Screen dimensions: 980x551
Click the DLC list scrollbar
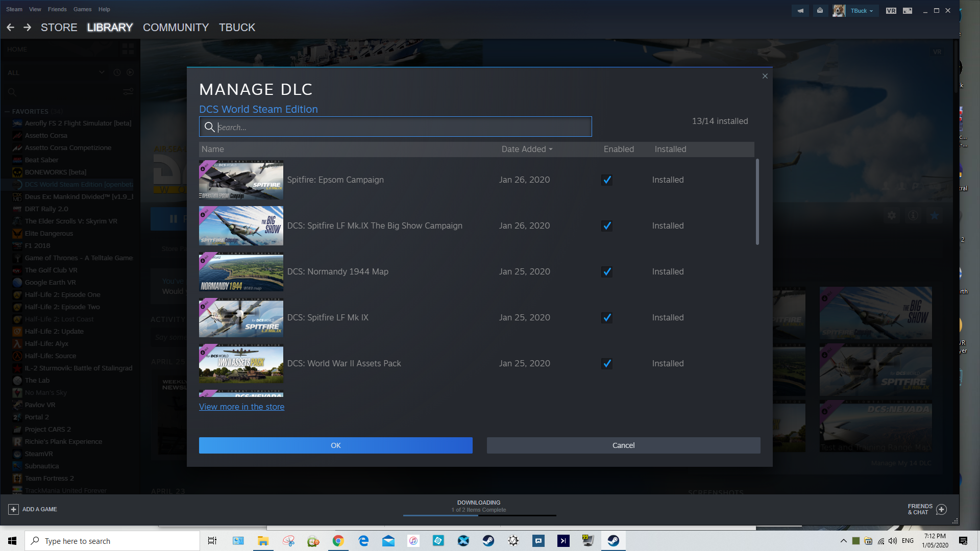tap(757, 202)
